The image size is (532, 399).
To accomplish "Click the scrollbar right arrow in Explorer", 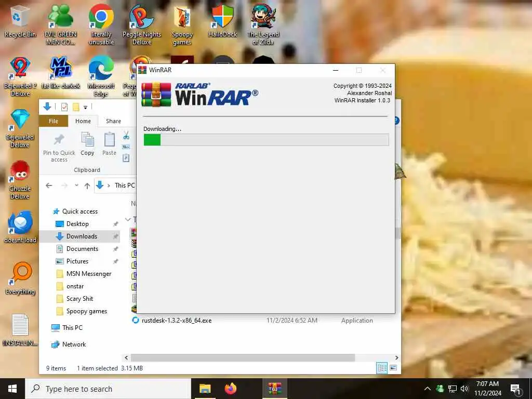I will (396, 357).
